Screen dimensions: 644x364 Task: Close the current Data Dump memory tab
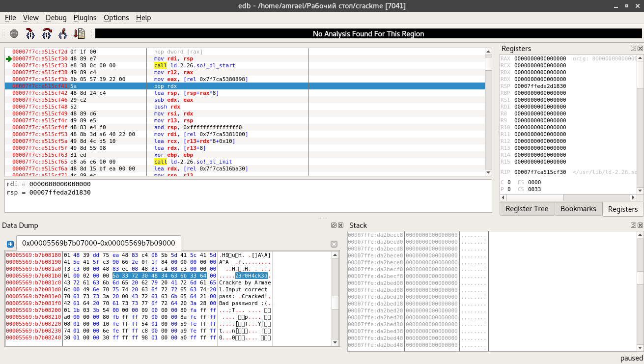(334, 244)
